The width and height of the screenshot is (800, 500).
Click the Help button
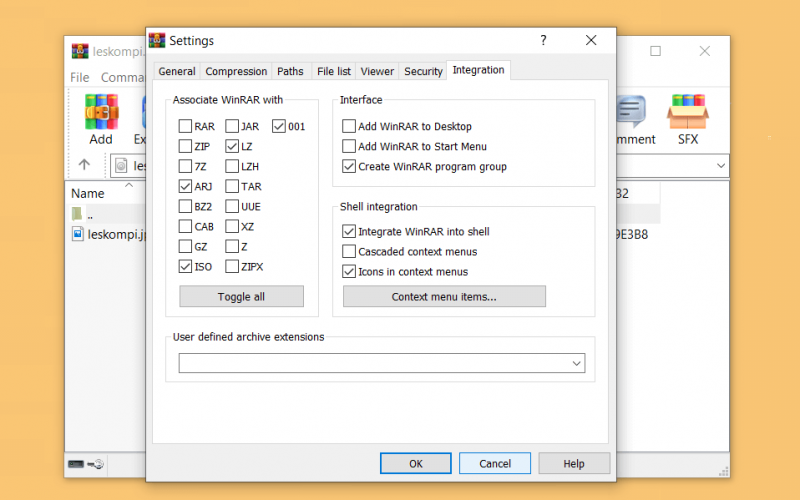574,463
